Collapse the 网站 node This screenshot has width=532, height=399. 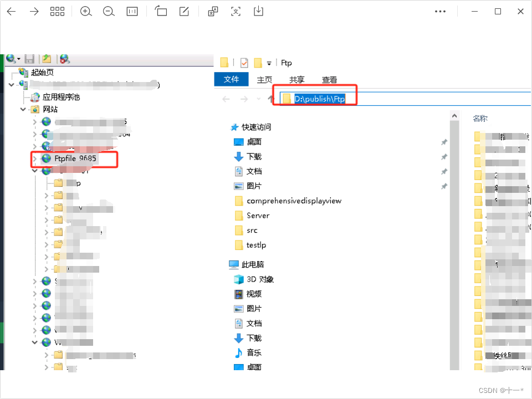click(23, 109)
